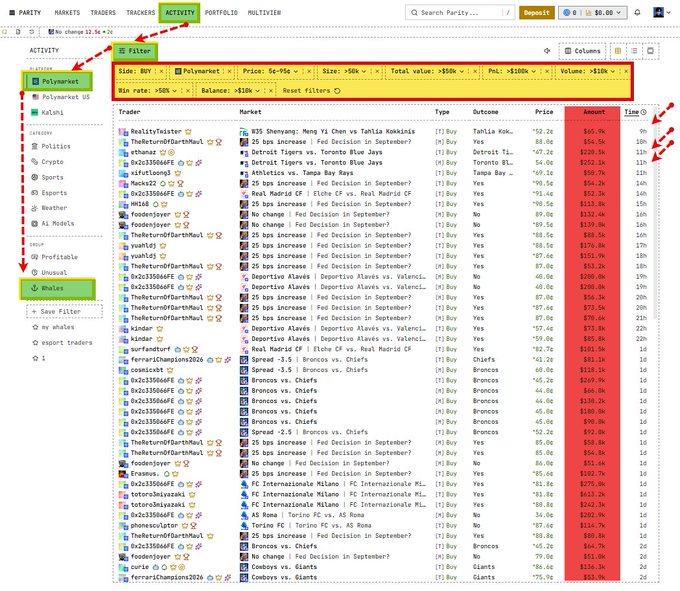
Task: Remove the Polymarket filter chip
Action: coord(229,71)
